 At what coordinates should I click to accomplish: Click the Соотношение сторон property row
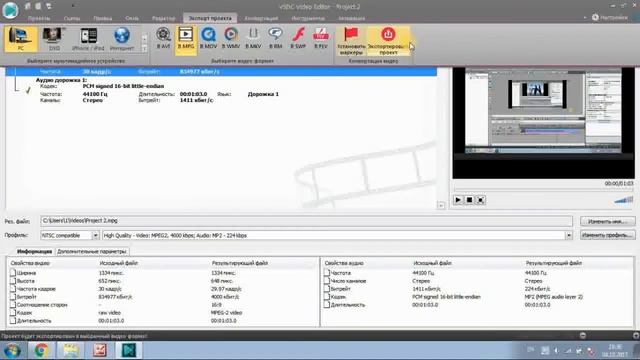pyautogui.click(x=163, y=305)
